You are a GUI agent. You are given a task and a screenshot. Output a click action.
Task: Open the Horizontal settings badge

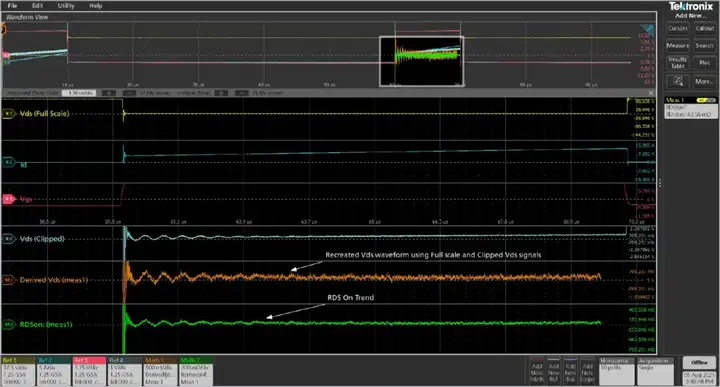point(616,371)
